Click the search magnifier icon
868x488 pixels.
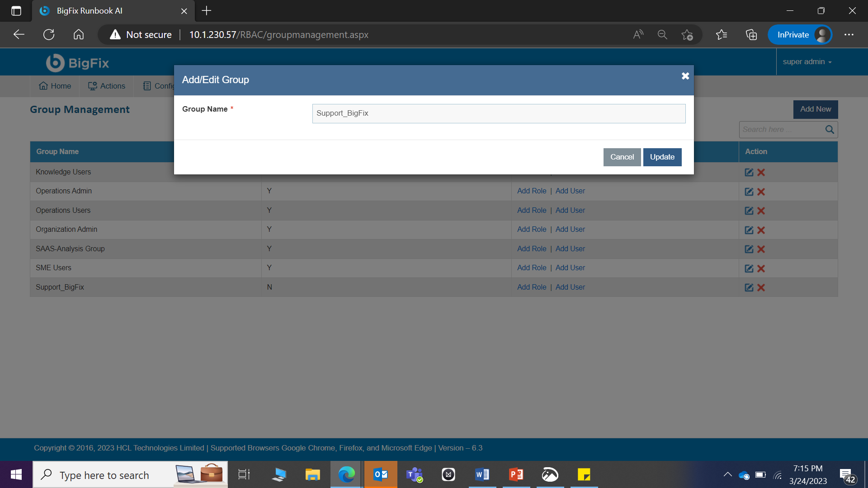[829, 130]
